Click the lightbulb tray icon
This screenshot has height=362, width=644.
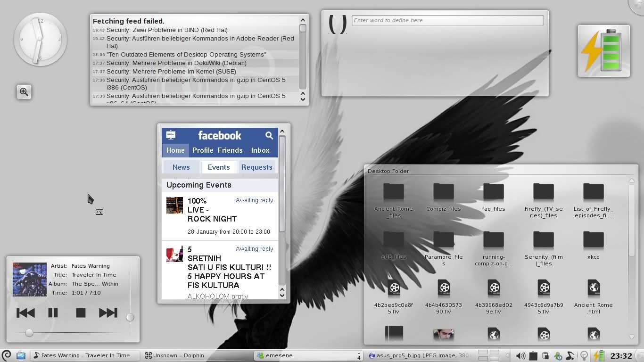click(x=584, y=355)
